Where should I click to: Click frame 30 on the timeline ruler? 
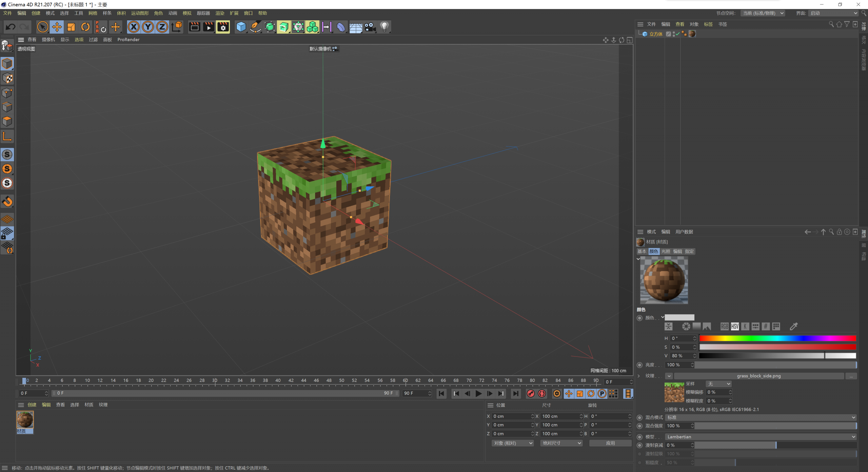click(215, 381)
